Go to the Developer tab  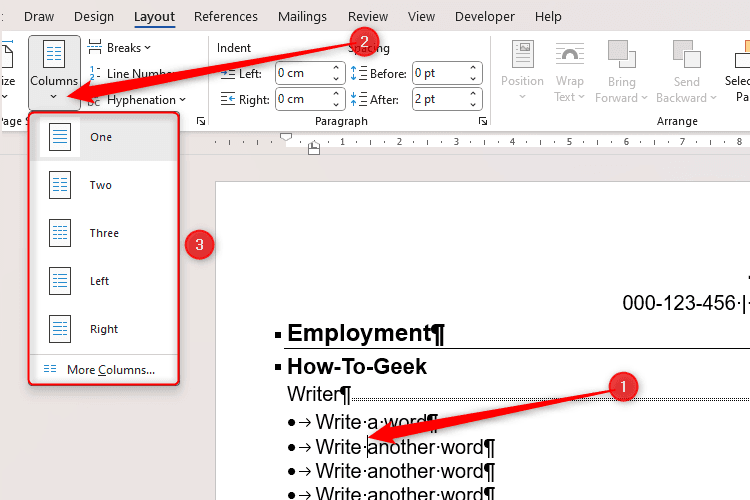486,17
